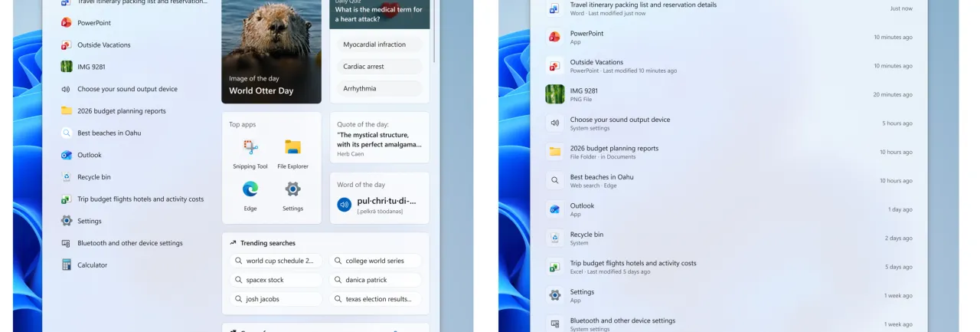Click sound settings speaker icon in detailed list
The height and width of the screenshot is (332, 980).
point(554,123)
